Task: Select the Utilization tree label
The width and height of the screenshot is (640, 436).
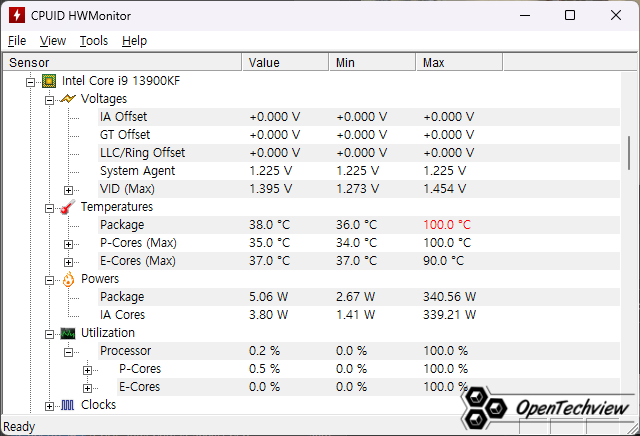Action: pos(108,333)
